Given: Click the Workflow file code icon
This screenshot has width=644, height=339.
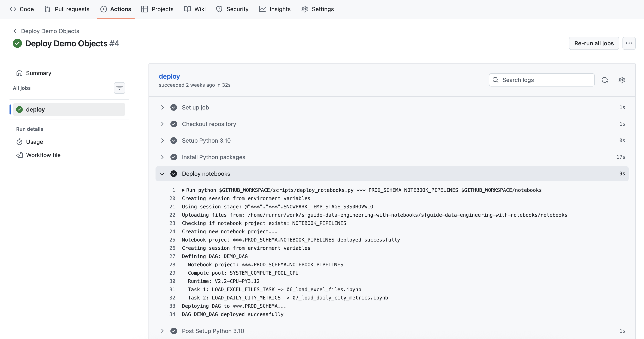Looking at the screenshot, I should 19,155.
